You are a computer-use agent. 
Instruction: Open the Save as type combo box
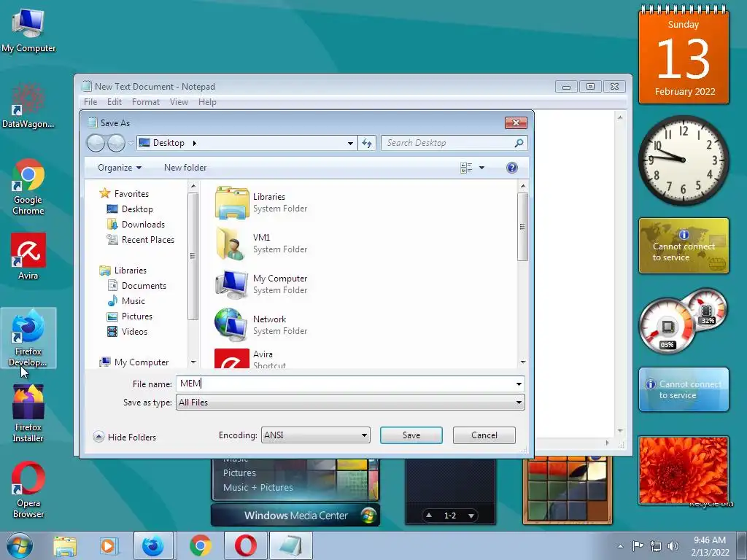[350, 402]
